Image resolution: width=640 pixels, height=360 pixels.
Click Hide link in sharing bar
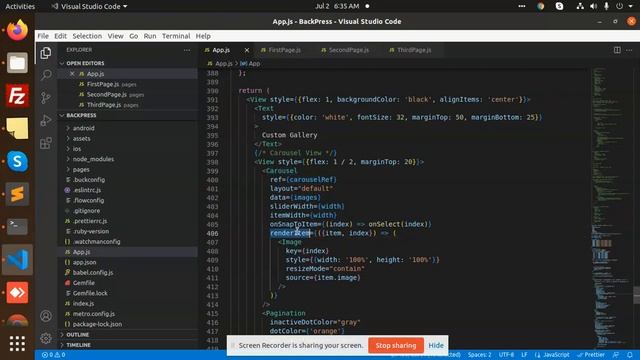436,345
